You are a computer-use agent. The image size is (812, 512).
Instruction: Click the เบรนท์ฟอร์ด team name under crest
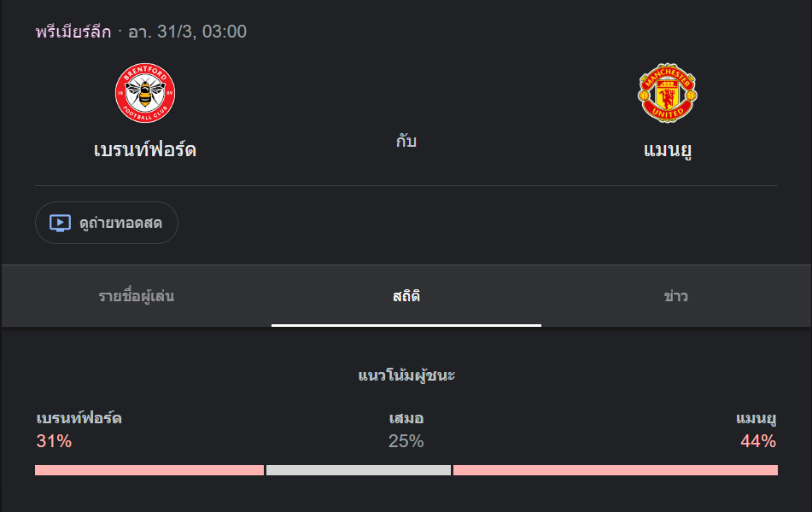pos(145,149)
